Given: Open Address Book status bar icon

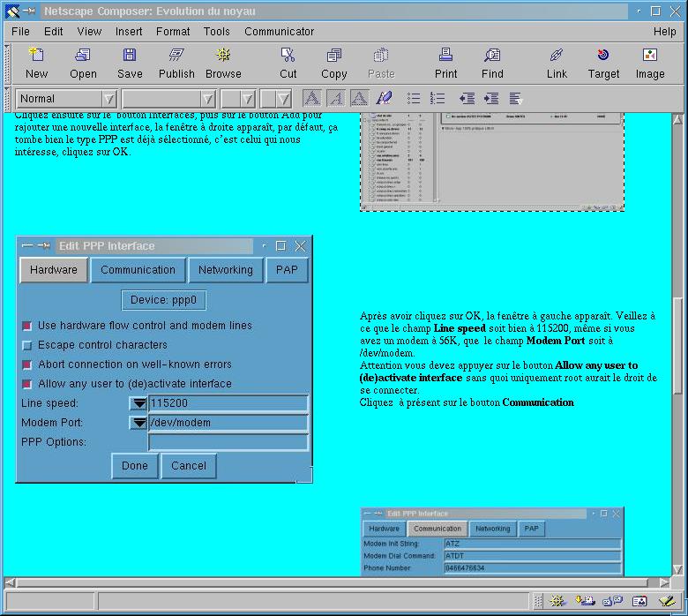Looking at the screenshot, I should (x=639, y=601).
